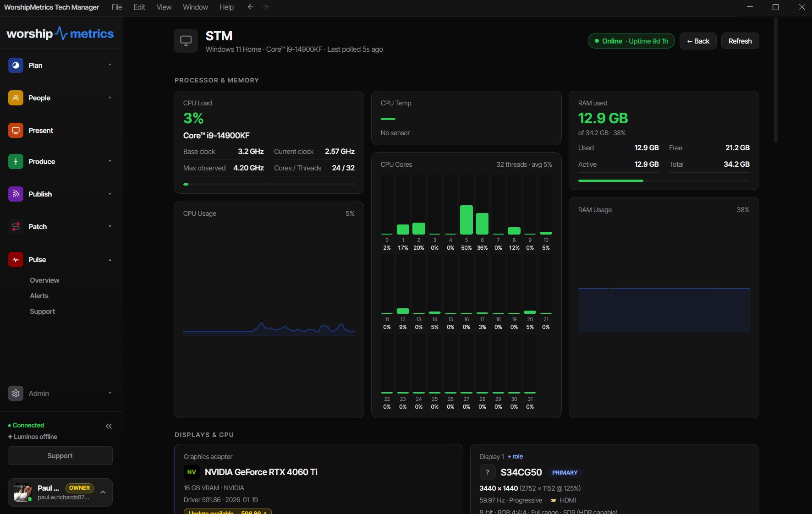Click the Patch routing icon
Viewport: 812px width, 514px height.
(16, 227)
